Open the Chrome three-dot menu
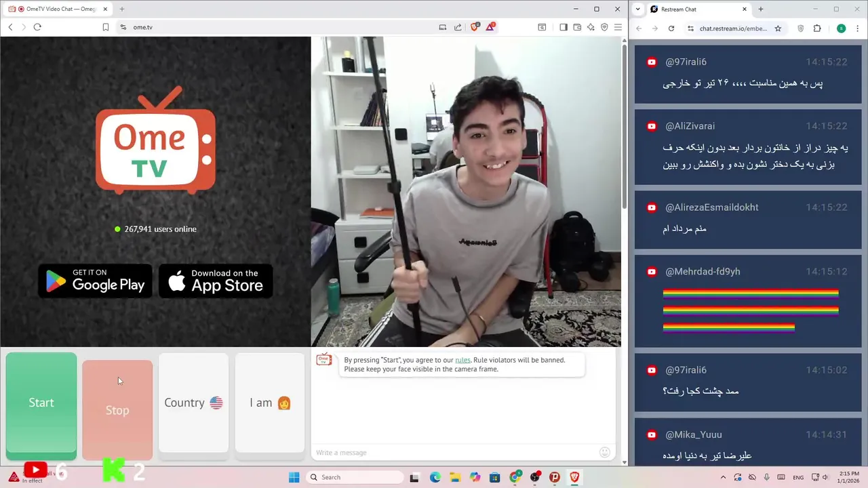Screen dimensions: 868x488 click(858, 28)
